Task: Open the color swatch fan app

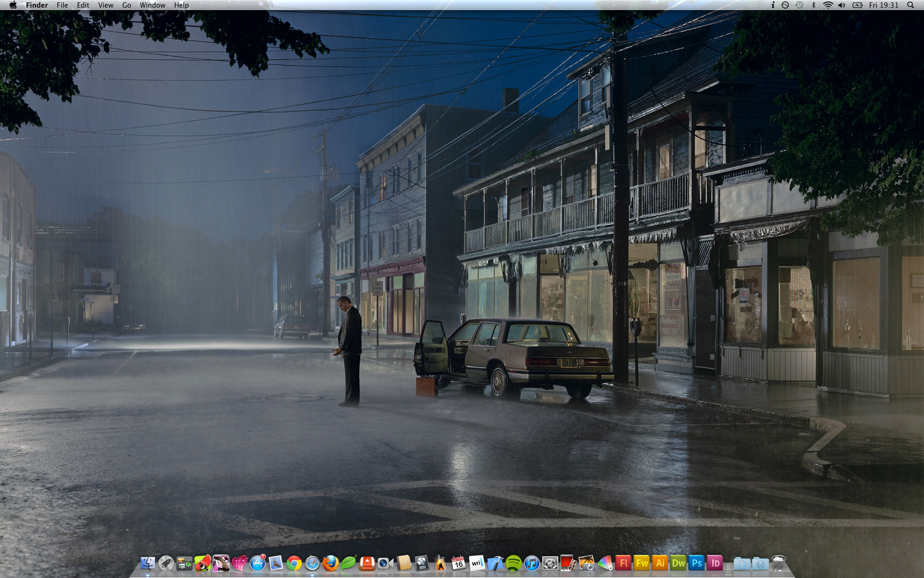Action: point(604,563)
